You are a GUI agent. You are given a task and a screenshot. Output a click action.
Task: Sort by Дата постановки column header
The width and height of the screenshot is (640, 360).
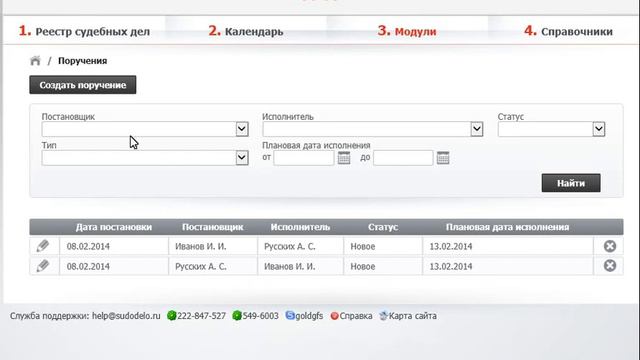click(x=114, y=227)
